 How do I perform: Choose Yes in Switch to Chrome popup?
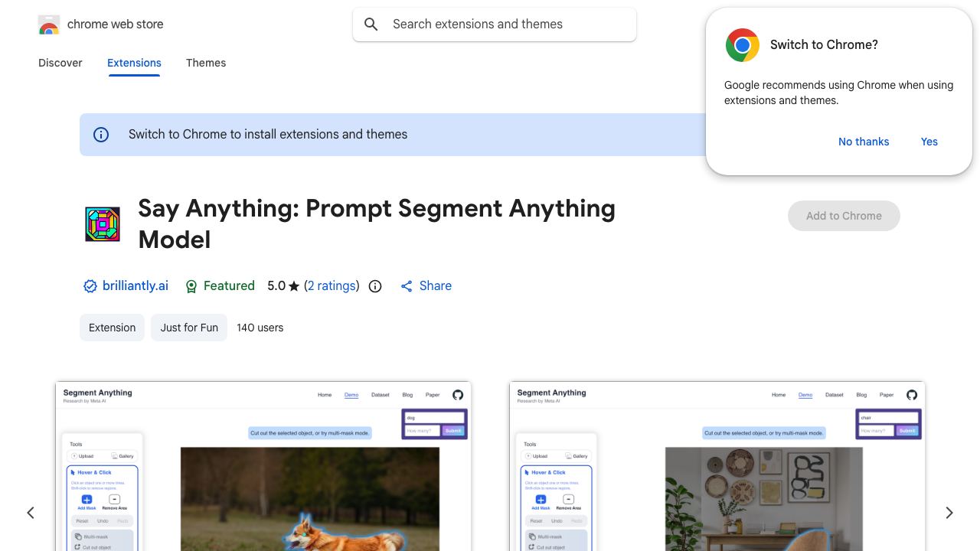pos(929,142)
